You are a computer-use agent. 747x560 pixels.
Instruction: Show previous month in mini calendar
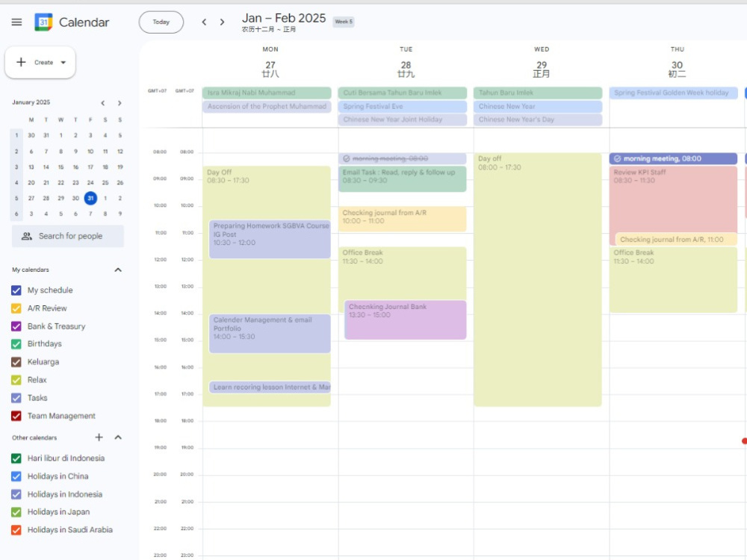pyautogui.click(x=103, y=103)
